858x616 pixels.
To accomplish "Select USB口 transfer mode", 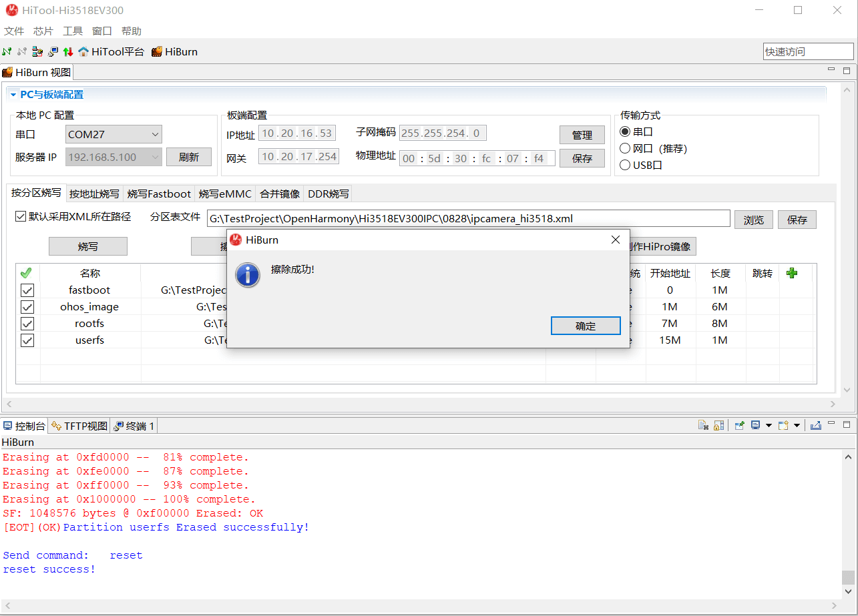I will (x=625, y=166).
